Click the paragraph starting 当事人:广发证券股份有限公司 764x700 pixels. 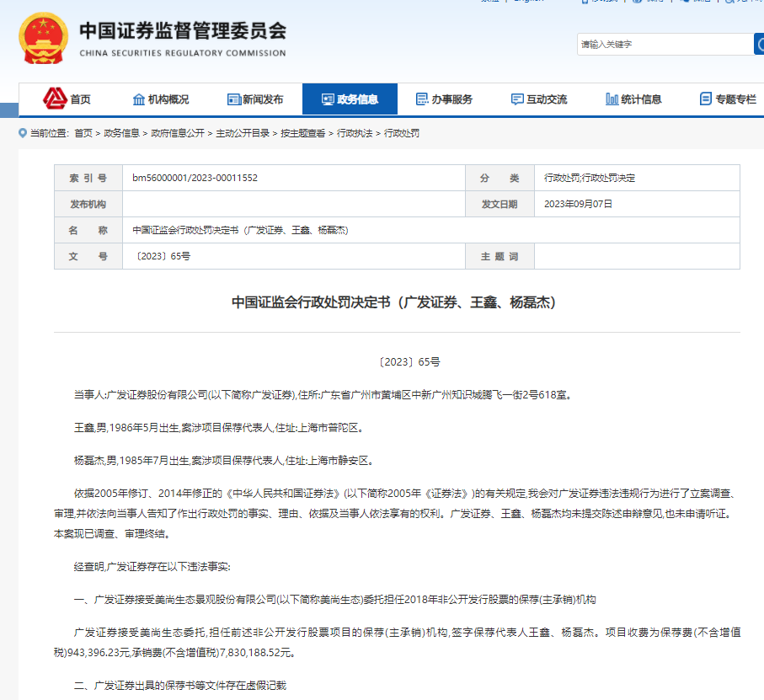pos(323,394)
